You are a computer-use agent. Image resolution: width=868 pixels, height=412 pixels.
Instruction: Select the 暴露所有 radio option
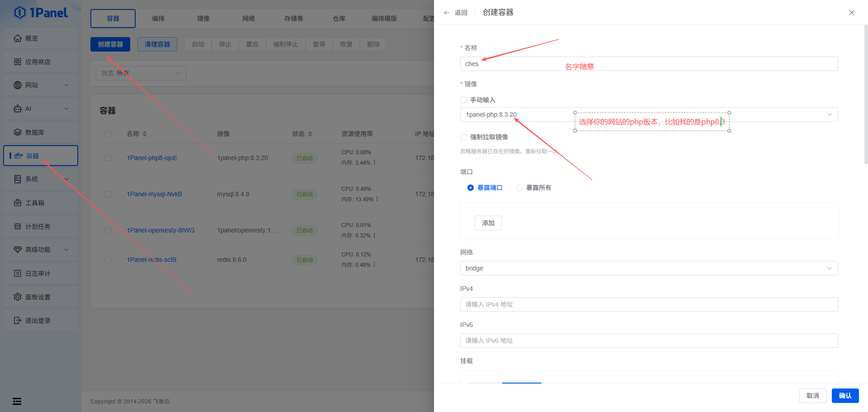tap(519, 188)
